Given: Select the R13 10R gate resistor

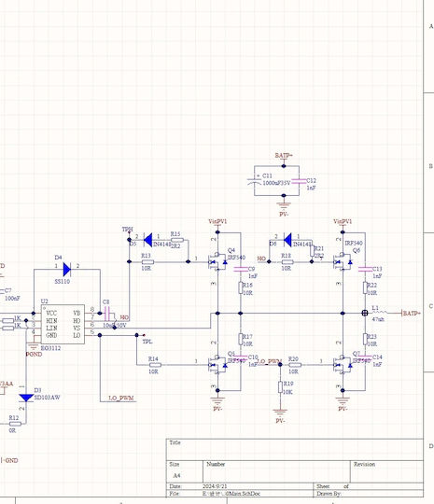Looking at the screenshot, I should tap(147, 262).
